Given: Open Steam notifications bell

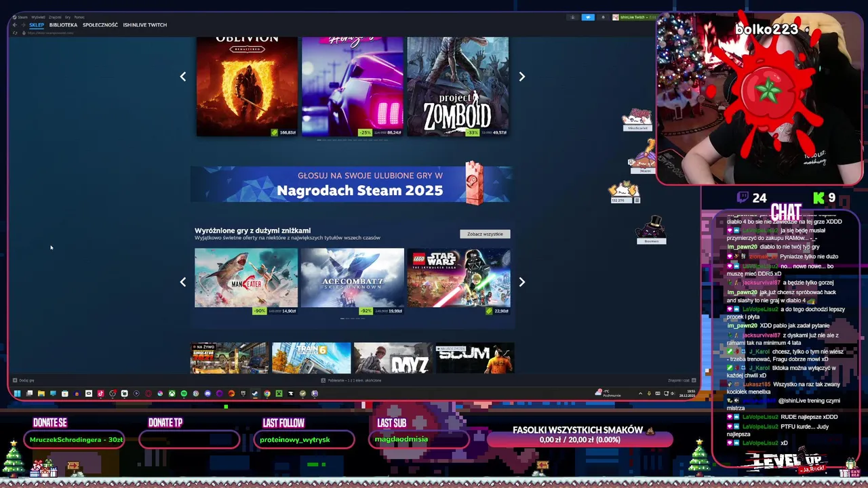Looking at the screenshot, I should (604, 18).
